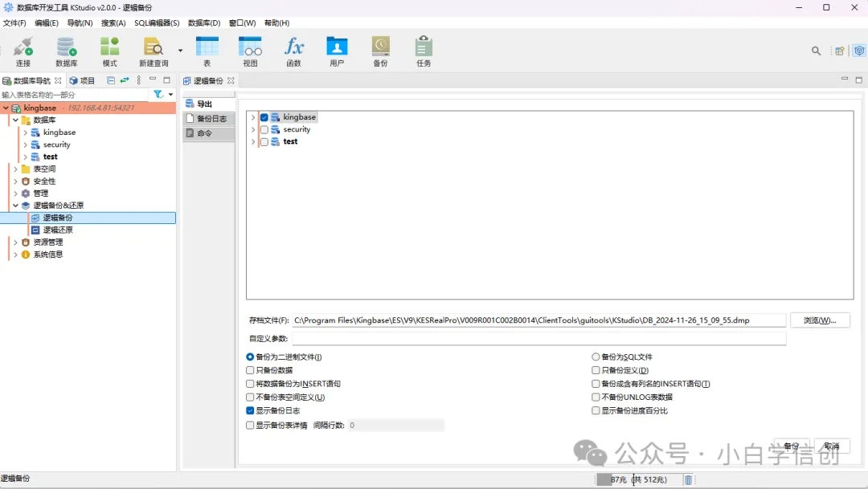868x489 pixels.
Task: Click the 存档文件 path input field
Action: tap(538, 320)
